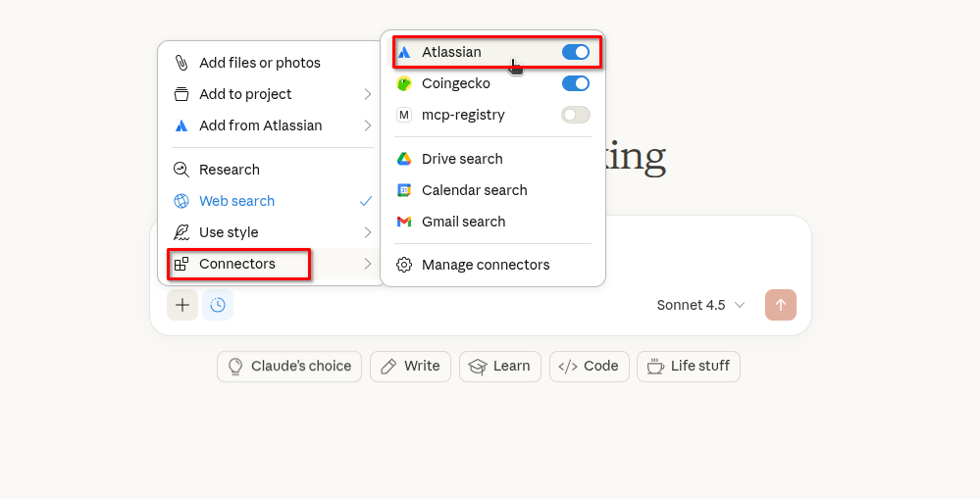Click the Manage connectors gear icon
980x499 pixels.
[404, 265]
